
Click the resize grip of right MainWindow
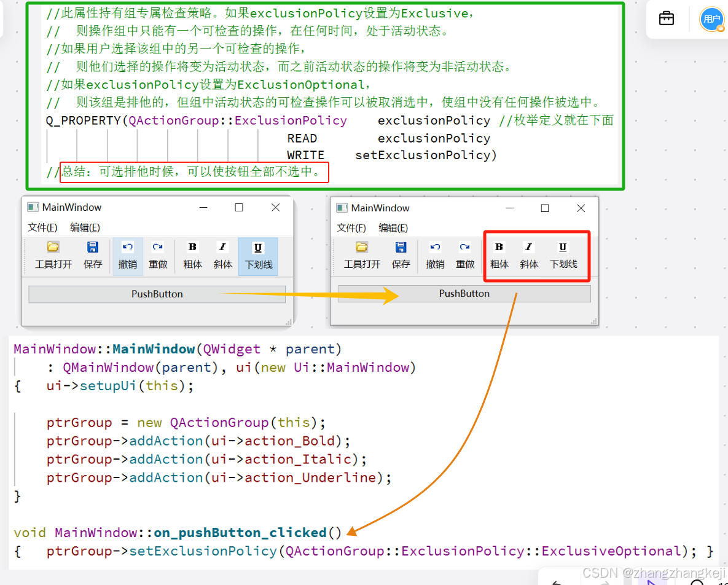594,321
